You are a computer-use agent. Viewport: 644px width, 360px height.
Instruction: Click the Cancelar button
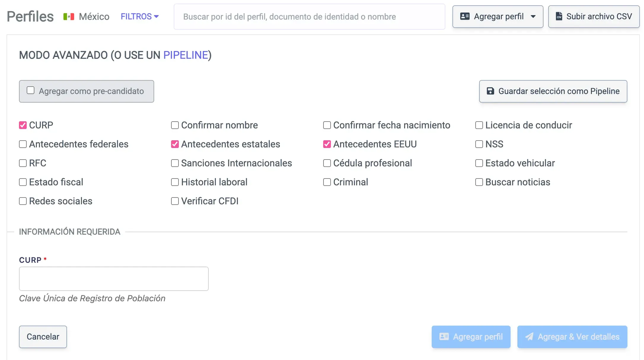click(x=43, y=337)
